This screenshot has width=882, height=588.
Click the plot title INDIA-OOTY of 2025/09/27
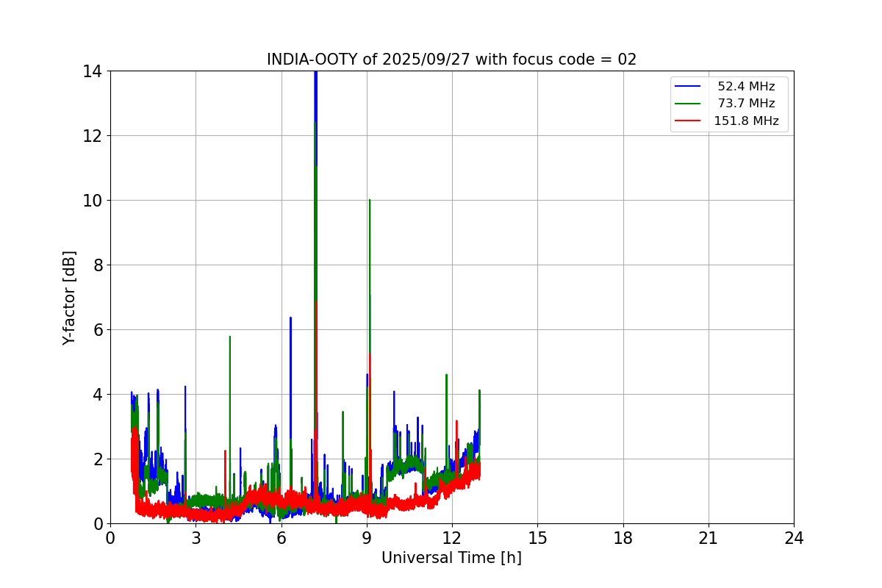451,60
